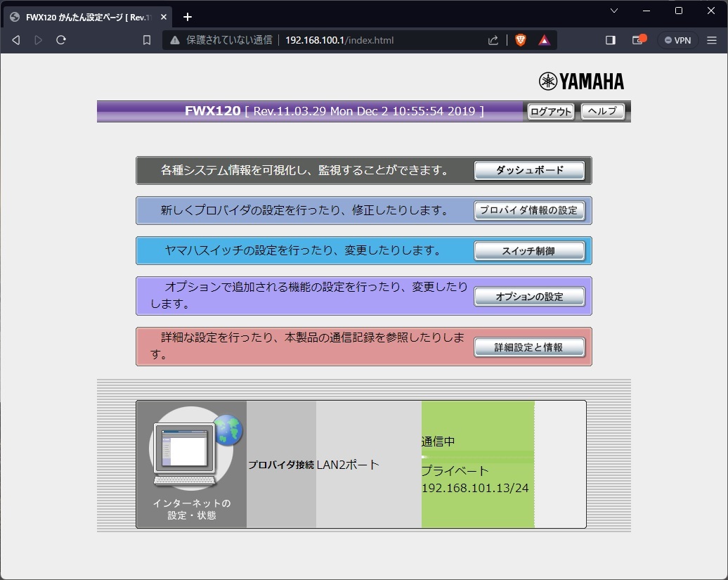728x580 pixels.
Task: Toggle the VPN button in the toolbar
Action: [677, 40]
